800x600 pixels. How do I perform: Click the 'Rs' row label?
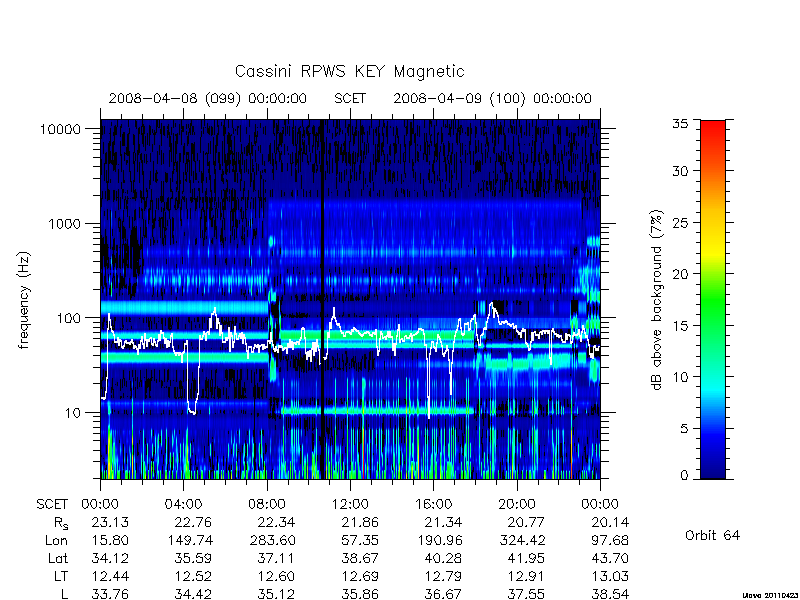(x=61, y=523)
